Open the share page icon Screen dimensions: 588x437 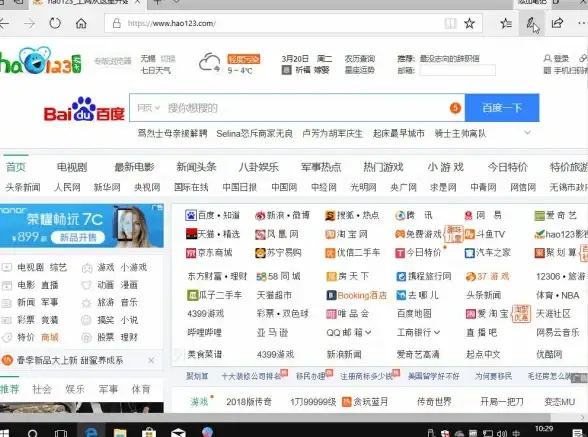pos(557,23)
